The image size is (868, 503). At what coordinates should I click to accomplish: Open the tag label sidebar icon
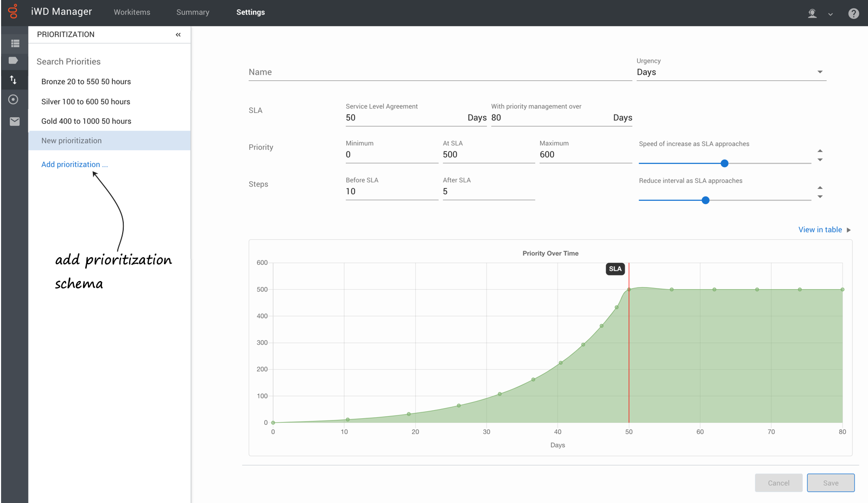[14, 61]
